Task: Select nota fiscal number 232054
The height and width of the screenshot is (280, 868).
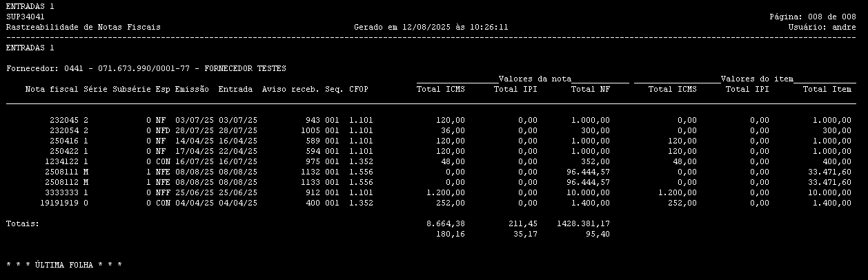Action: pyautogui.click(x=64, y=130)
